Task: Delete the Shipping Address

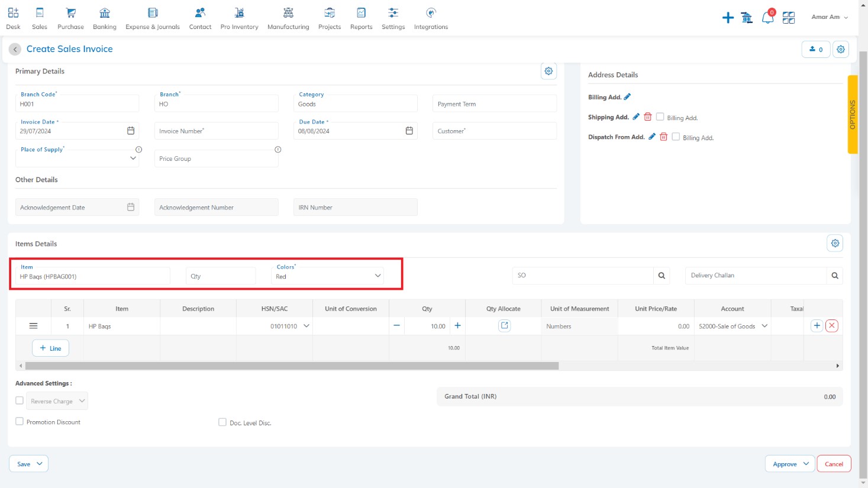Action: coord(648,117)
